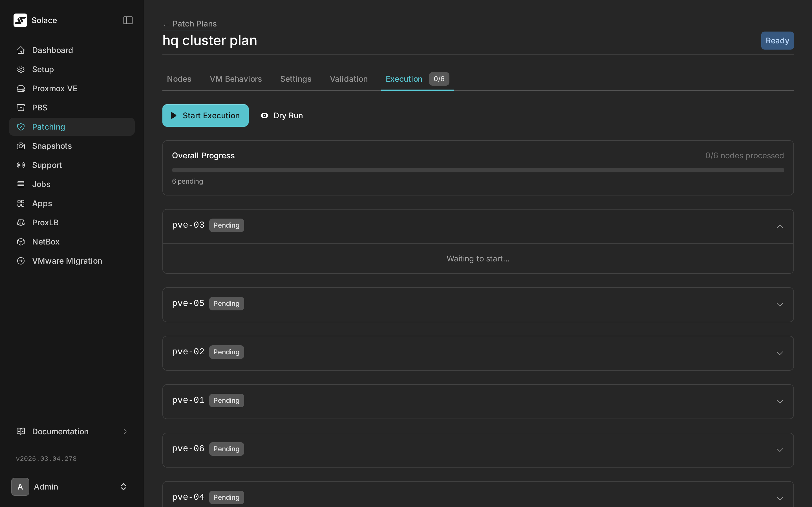812x507 pixels.
Task: Go back to Patch Plans link
Action: coord(190,24)
